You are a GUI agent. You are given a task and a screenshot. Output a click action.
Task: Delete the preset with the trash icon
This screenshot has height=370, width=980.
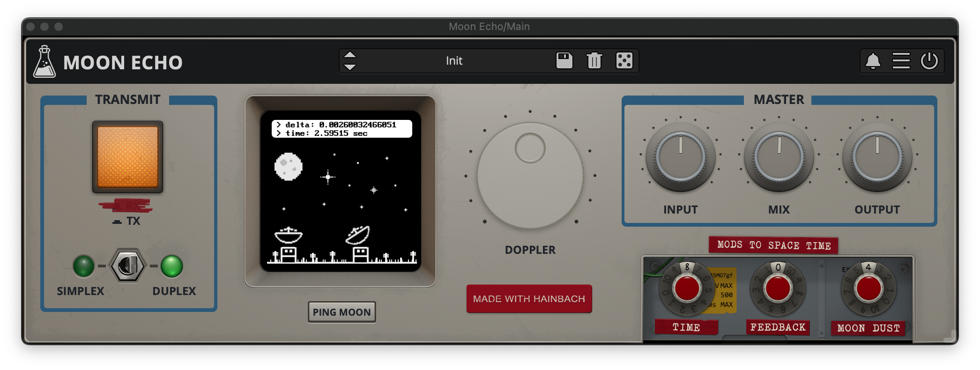point(594,60)
